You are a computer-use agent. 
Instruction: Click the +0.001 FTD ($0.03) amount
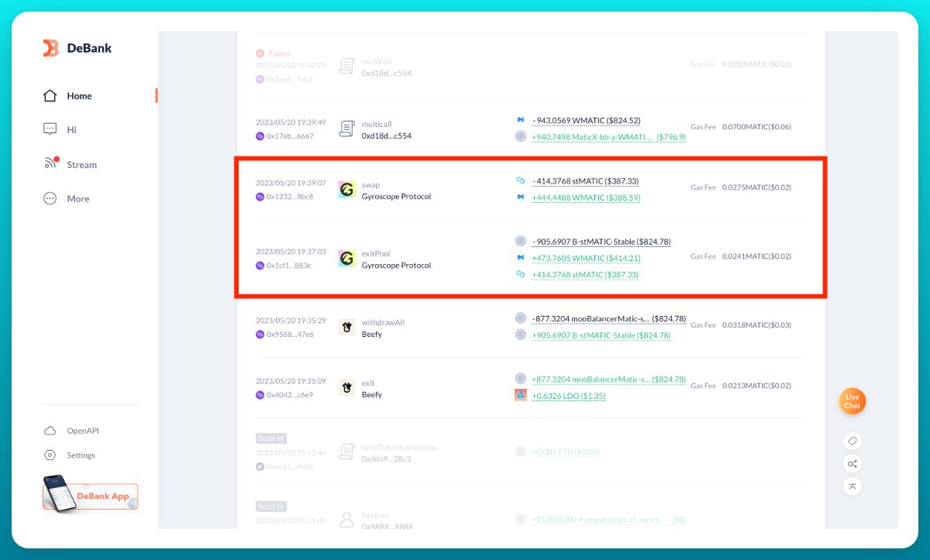click(566, 452)
